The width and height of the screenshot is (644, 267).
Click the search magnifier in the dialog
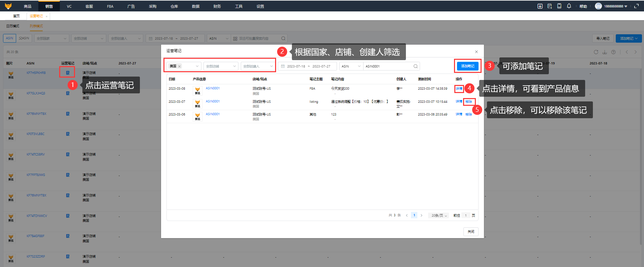(x=416, y=66)
